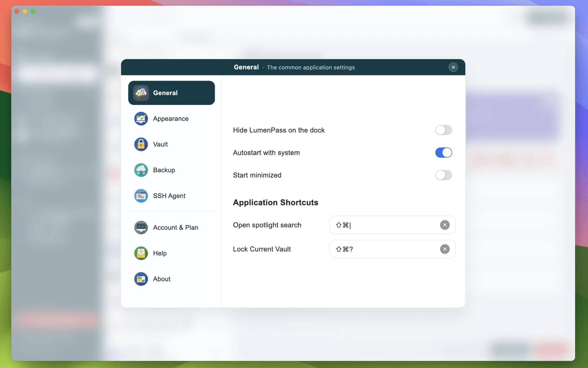Click the yellow minimize window button

point(25,11)
